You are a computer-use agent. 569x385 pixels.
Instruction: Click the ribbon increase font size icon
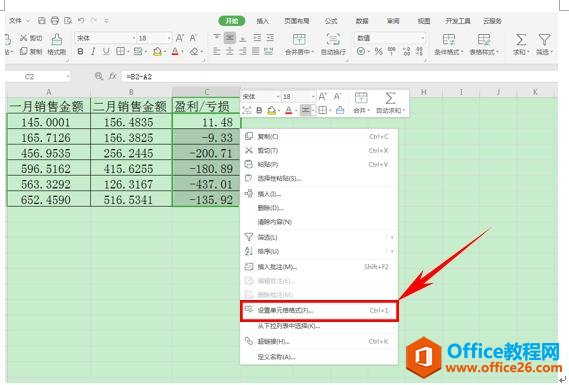click(x=180, y=38)
